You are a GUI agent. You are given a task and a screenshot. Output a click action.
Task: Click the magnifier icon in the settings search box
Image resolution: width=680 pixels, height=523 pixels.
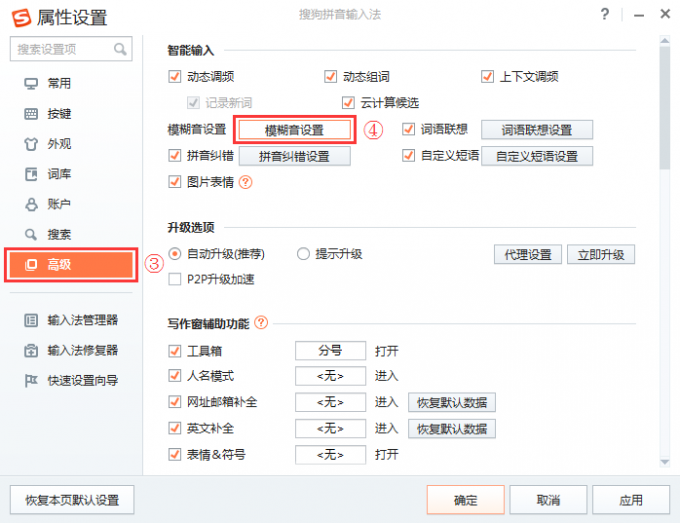click(x=120, y=49)
